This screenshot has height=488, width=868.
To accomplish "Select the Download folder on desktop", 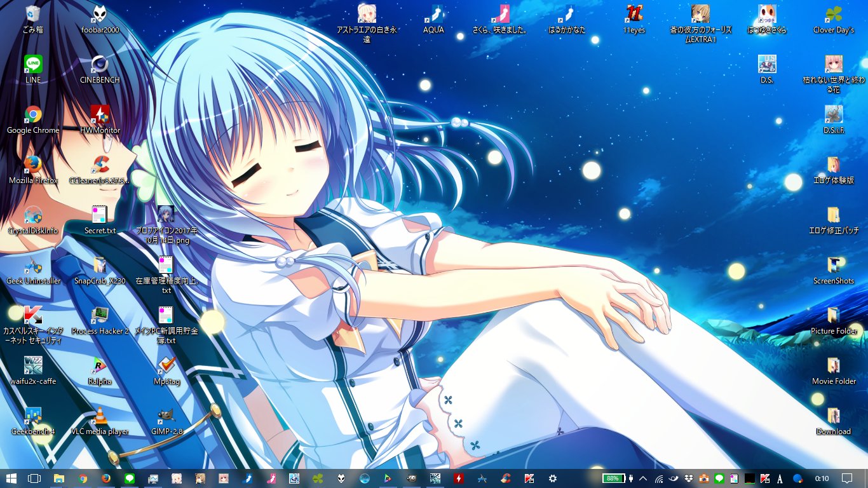I will pos(834,421).
